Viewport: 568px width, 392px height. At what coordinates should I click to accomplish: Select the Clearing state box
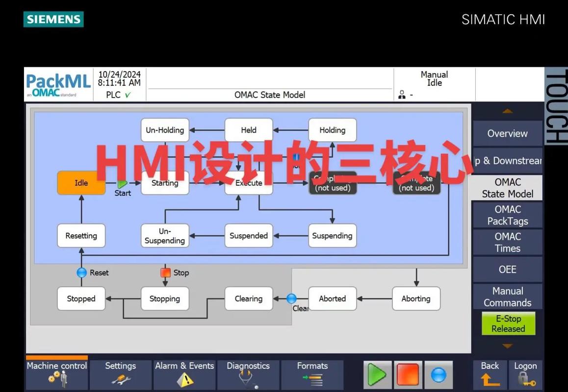pos(249,298)
